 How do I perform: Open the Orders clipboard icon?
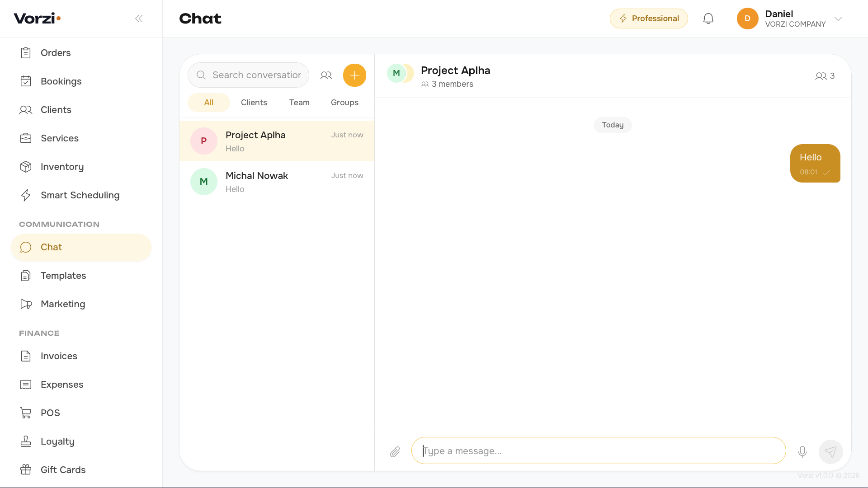coord(26,53)
